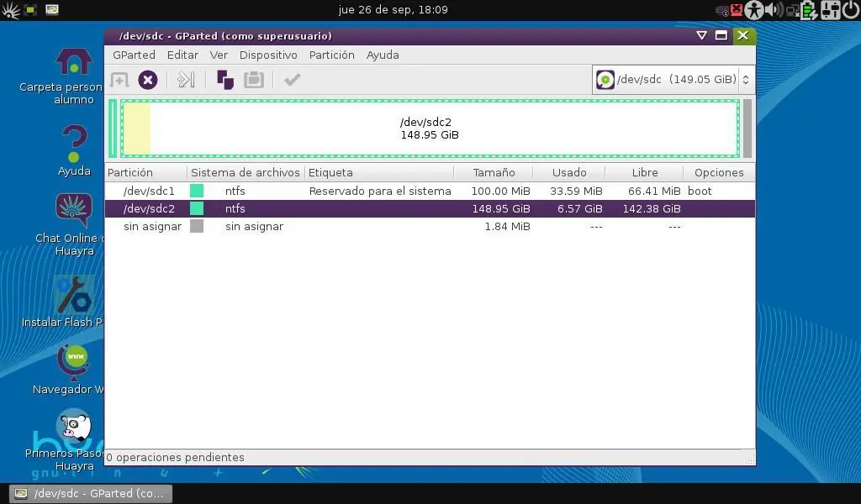Open the Editar menu

pos(182,55)
